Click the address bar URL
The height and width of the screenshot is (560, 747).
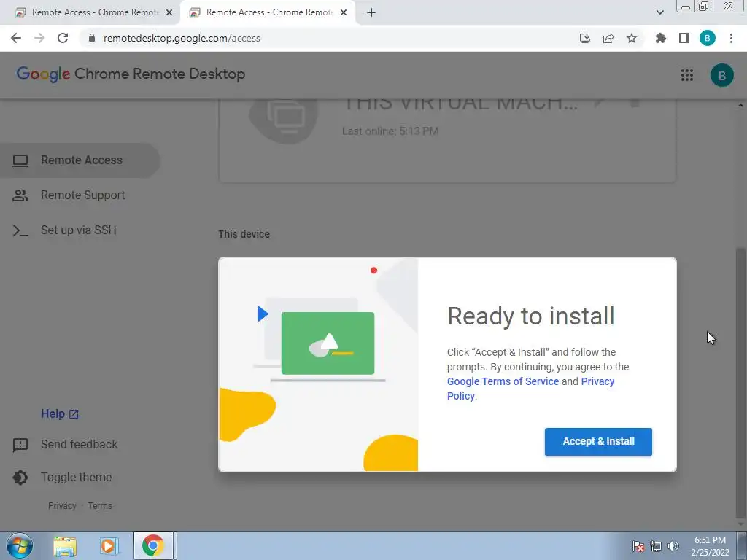pos(182,38)
